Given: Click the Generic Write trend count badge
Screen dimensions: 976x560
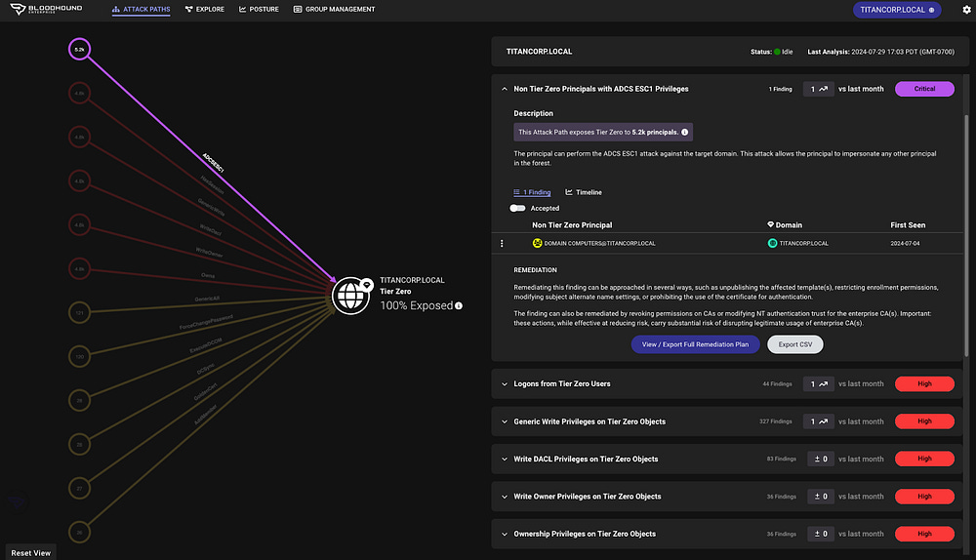Looking at the screenshot, I should coord(819,421).
